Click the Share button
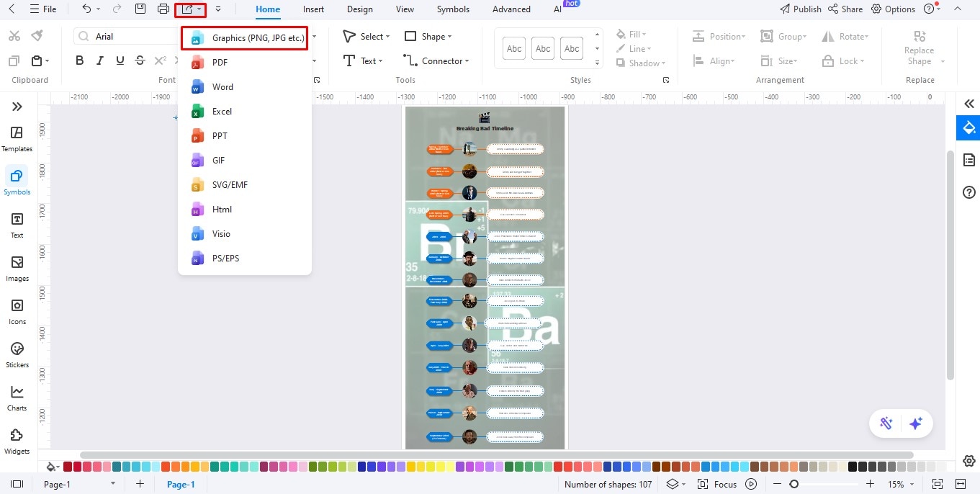This screenshot has height=494, width=980. [x=845, y=9]
